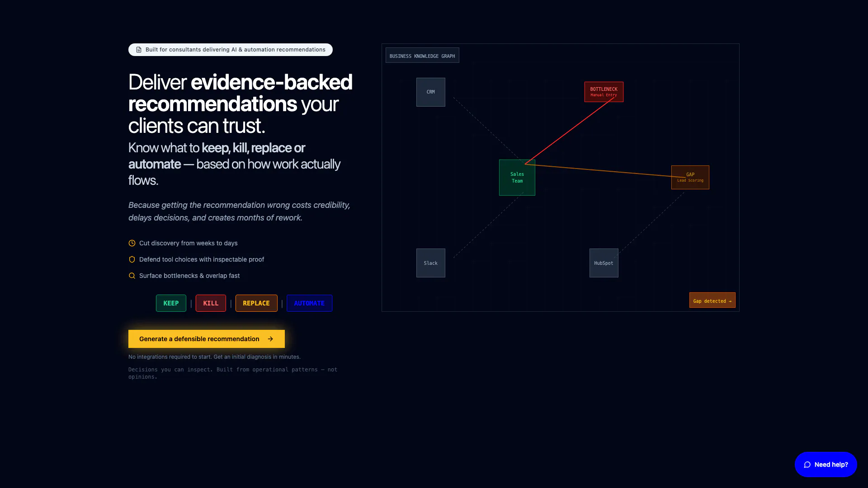Select the Slack node in the graph
868x488 pixels.
coord(430,263)
